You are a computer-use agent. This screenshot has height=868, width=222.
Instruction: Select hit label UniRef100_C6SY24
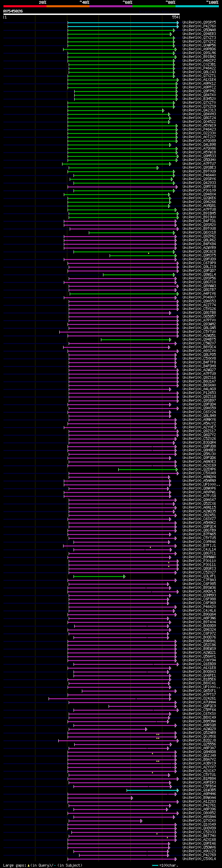click(199, 412)
